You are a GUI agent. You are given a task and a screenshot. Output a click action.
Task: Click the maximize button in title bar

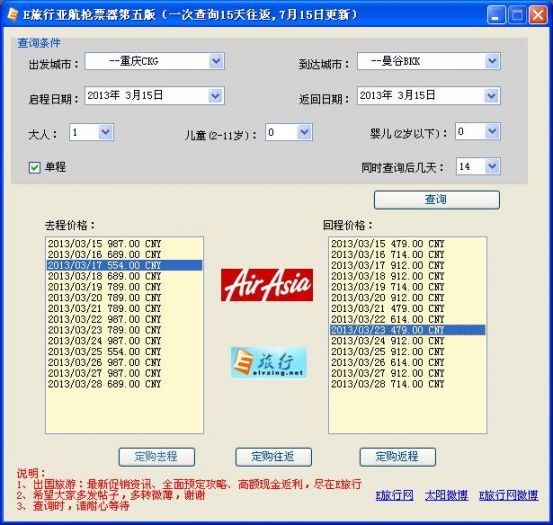pos(517,15)
